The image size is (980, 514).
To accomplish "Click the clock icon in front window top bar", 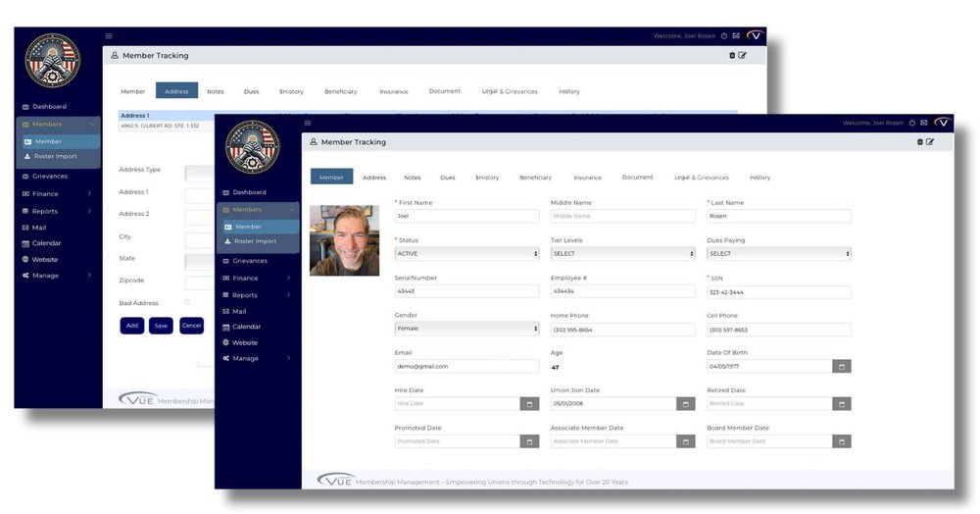I will 911,124.
